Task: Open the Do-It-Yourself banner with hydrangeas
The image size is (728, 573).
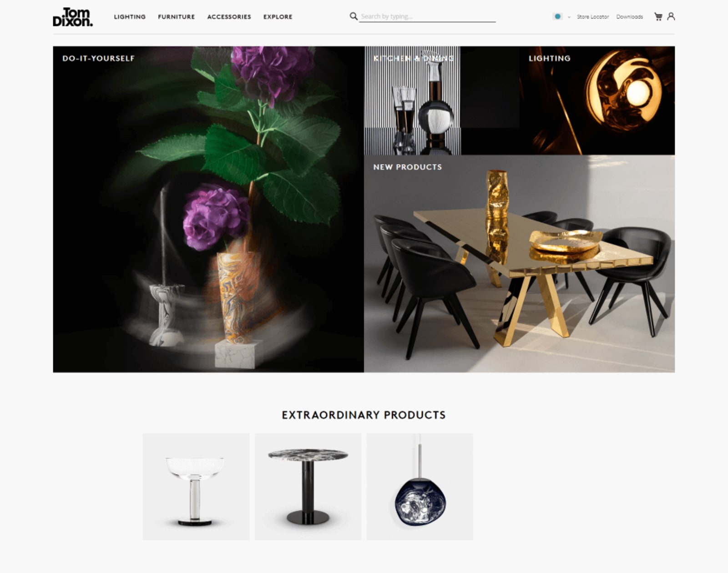Action: 208,209
